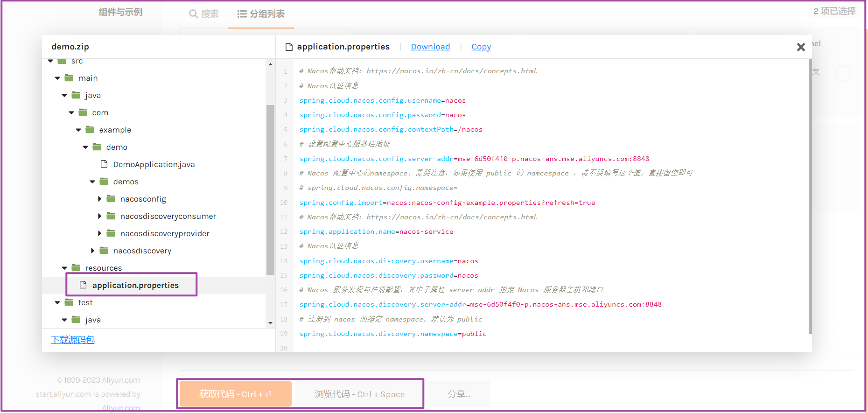This screenshot has height=413, width=868.
Task: Click the Copy link
Action: tap(481, 47)
